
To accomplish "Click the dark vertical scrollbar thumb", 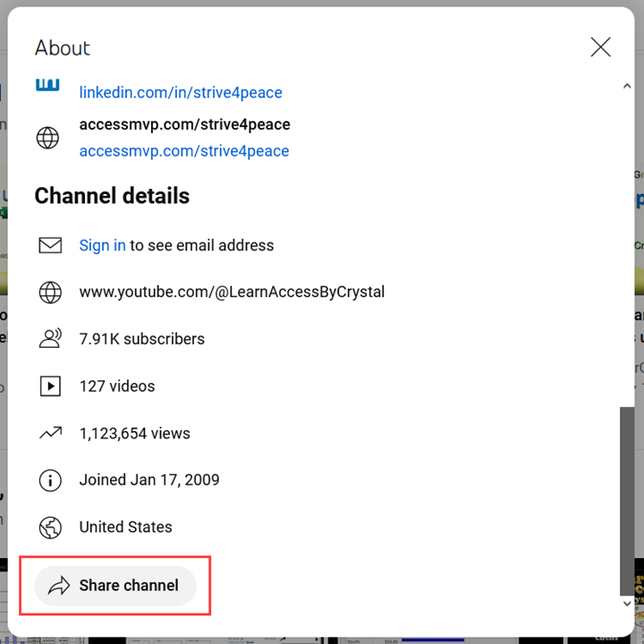I will 627,501.
